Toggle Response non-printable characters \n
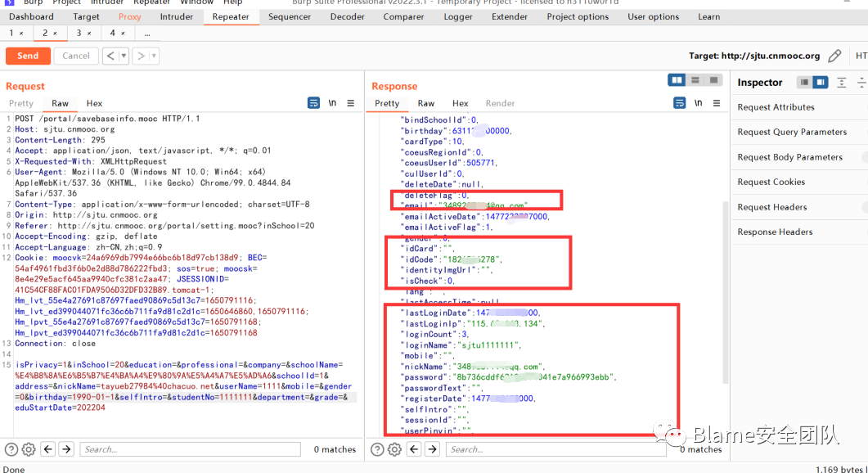The image size is (868, 473). coord(698,103)
